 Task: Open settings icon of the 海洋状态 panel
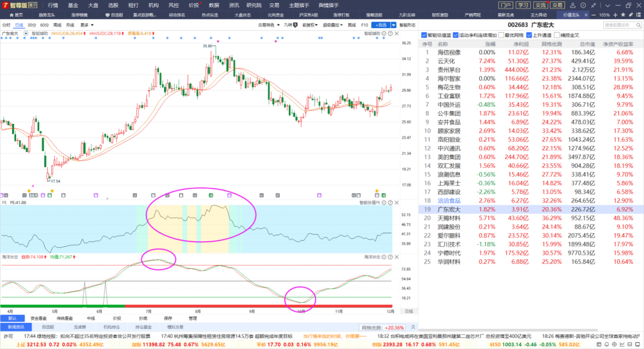[384, 257]
